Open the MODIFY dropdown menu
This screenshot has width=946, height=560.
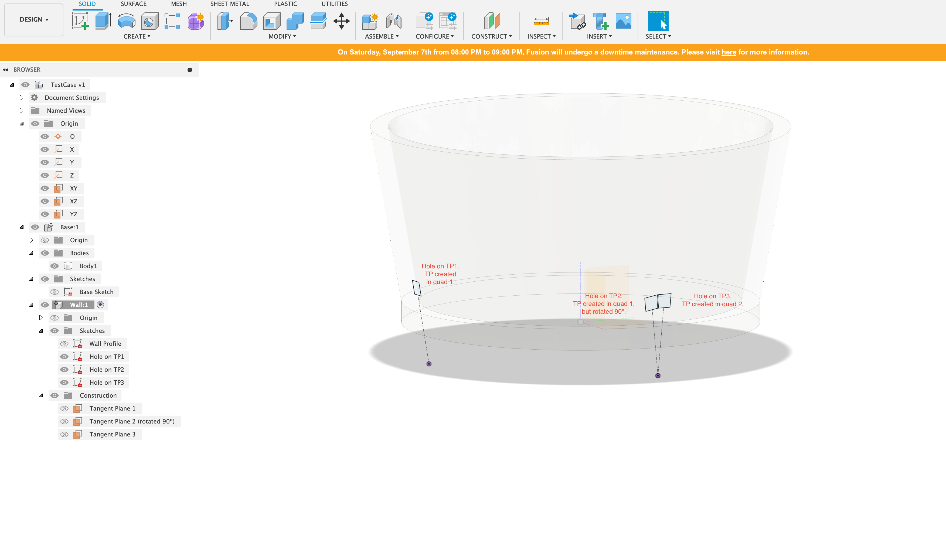tap(282, 37)
